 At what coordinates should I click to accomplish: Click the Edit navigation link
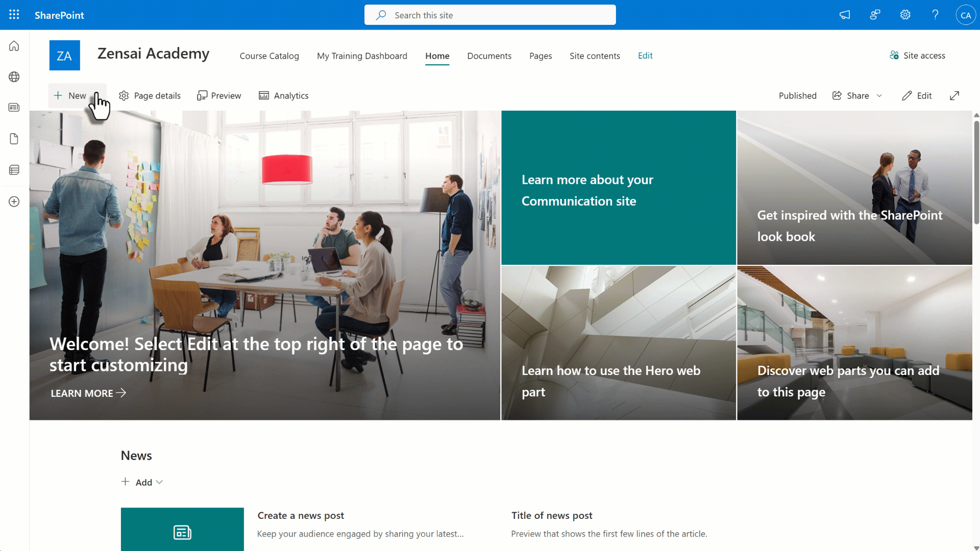pyautogui.click(x=645, y=56)
